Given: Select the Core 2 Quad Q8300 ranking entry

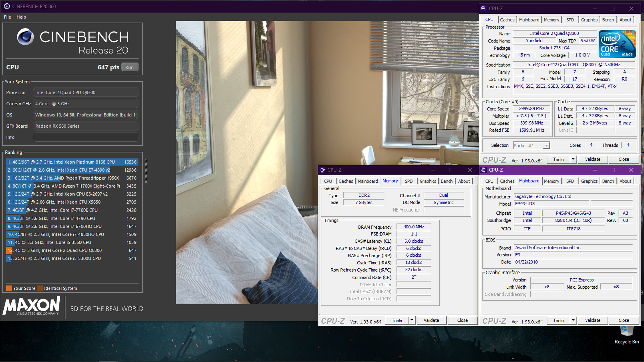Looking at the screenshot, I should (72, 250).
